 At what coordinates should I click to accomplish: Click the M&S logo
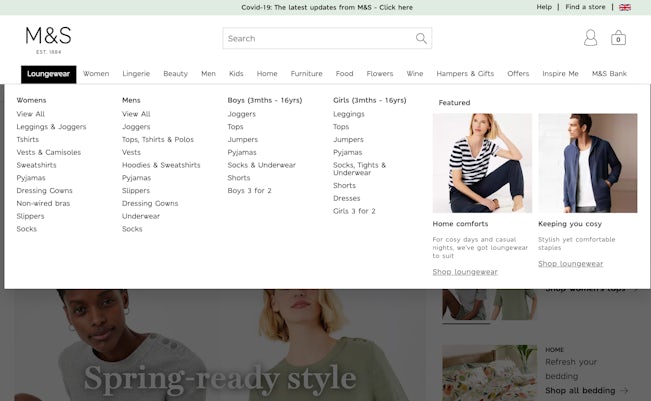click(x=48, y=39)
